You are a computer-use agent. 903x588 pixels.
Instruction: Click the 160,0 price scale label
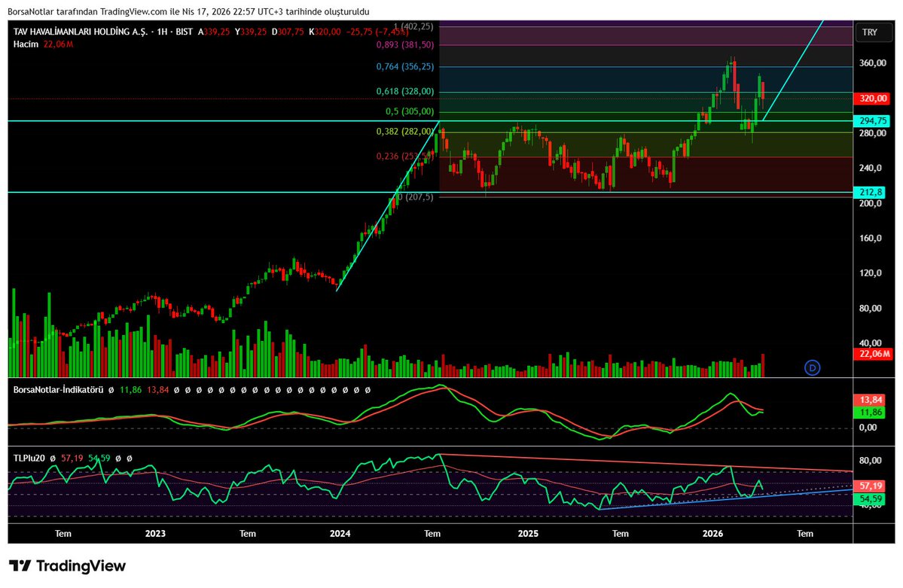point(870,238)
